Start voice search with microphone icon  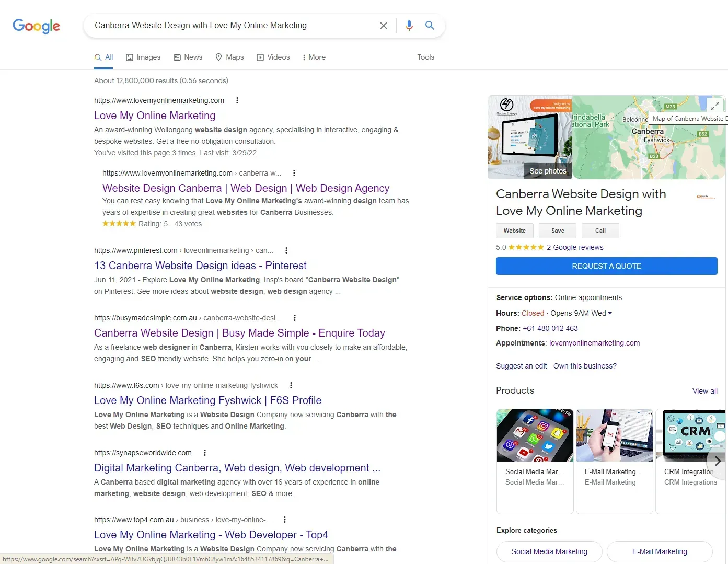pos(409,26)
